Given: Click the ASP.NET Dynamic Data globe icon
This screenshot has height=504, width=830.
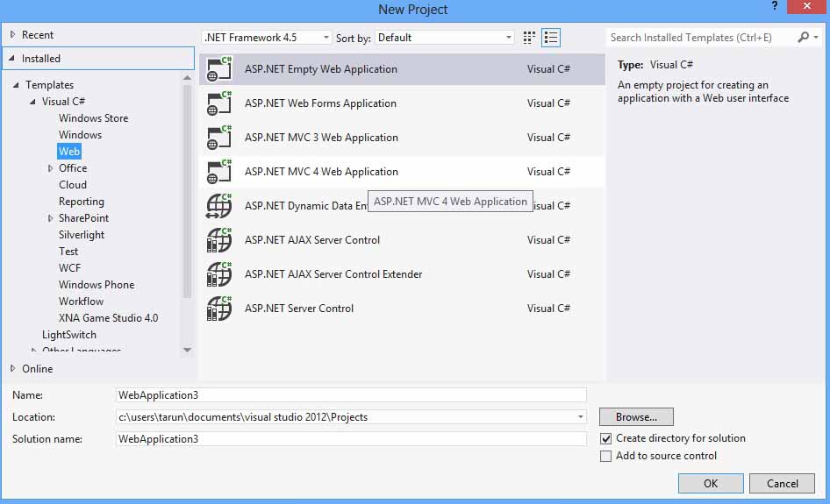Looking at the screenshot, I should coord(219,206).
